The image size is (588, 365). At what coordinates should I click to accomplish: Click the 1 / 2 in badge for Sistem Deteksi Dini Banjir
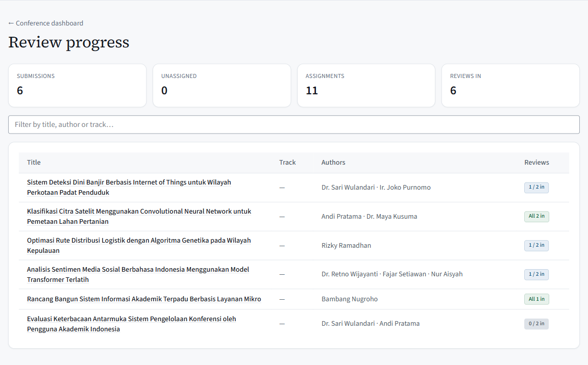[x=536, y=187]
